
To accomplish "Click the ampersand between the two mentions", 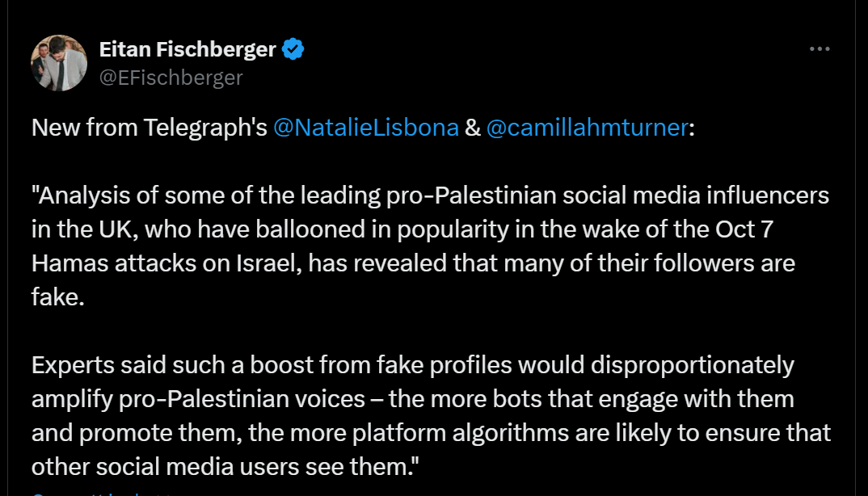I will (472, 128).
